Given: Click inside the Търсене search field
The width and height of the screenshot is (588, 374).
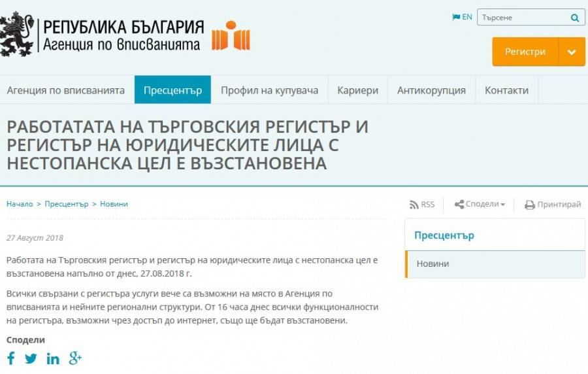Looking at the screenshot, I should (x=521, y=18).
